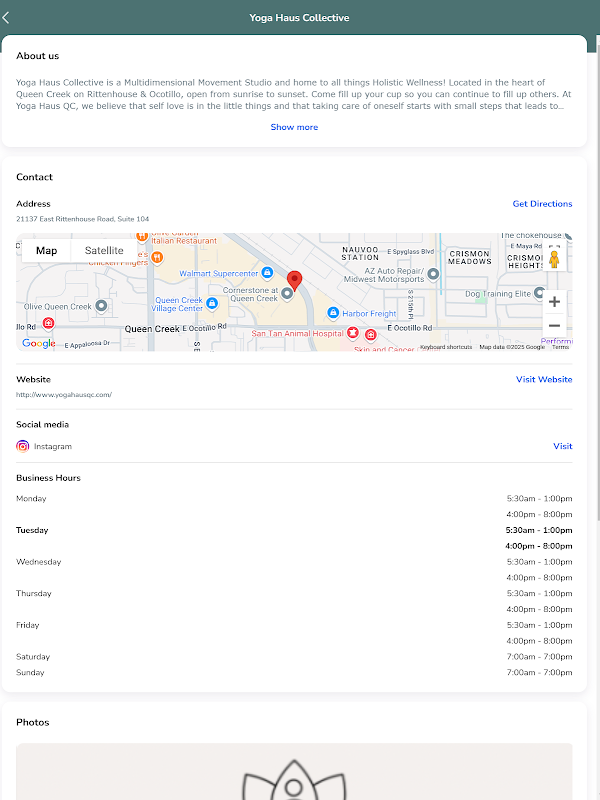The height and width of the screenshot is (800, 600).
Task: Select the Walmart Supercenter map marker
Action: [267, 272]
